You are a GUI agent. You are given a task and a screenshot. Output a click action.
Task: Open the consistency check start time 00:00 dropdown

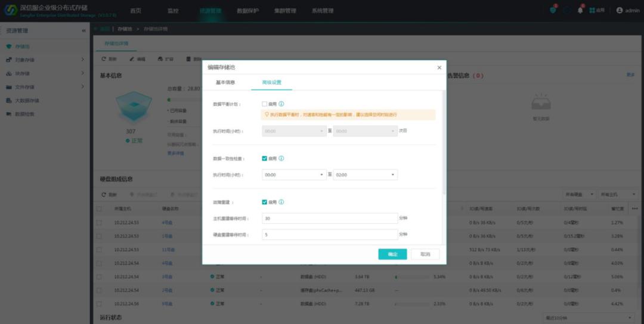coord(293,175)
